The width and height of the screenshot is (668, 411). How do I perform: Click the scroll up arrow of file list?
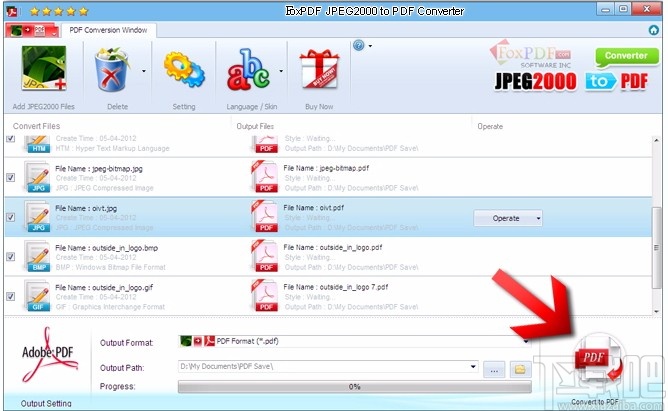pyautogui.click(x=656, y=141)
